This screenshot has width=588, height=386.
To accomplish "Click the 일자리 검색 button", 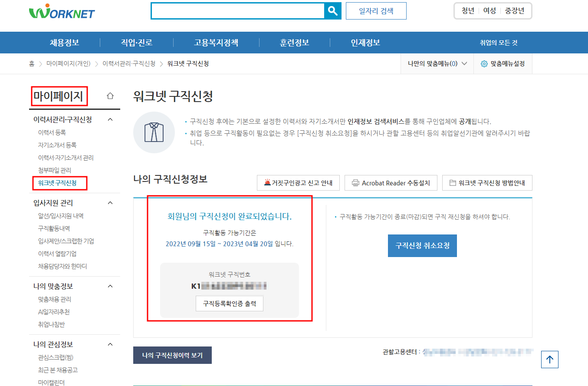I will click(x=376, y=11).
